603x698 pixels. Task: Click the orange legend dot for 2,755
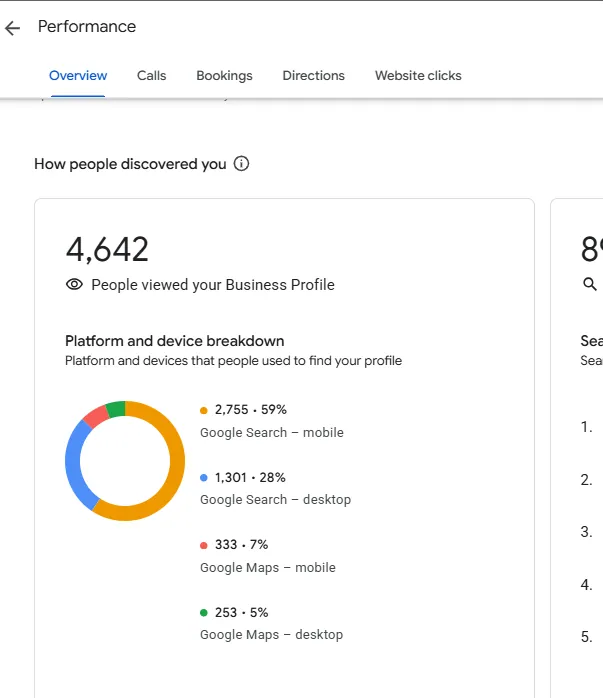point(204,410)
